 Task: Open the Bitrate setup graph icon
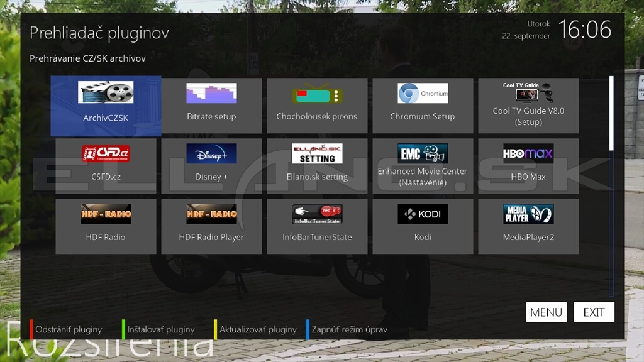(211, 93)
